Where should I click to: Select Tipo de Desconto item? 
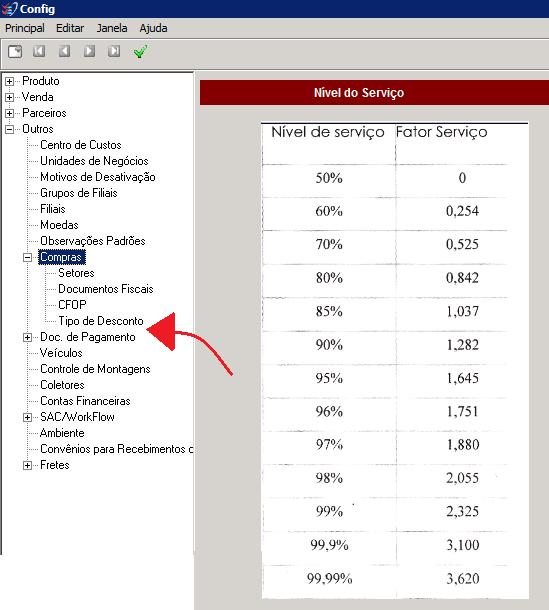pos(101,321)
